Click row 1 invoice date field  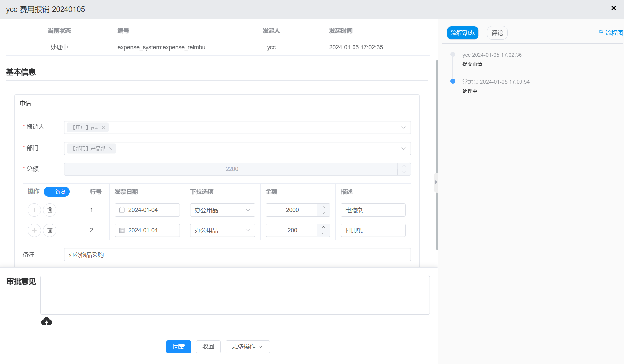click(x=147, y=210)
